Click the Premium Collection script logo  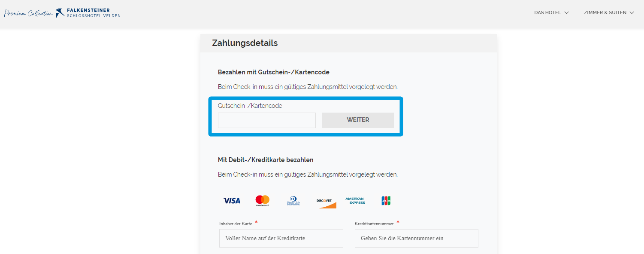tap(28, 13)
